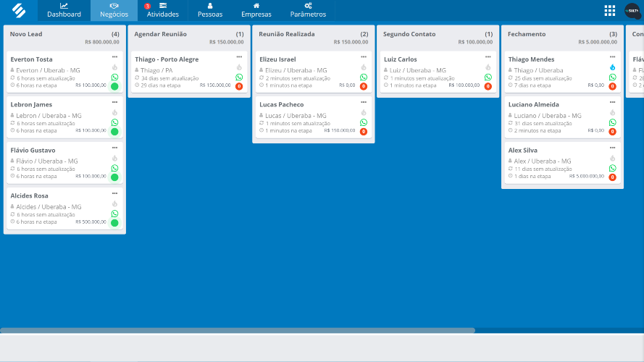Toggle the flame icon on Everton Tosta card
Screen dimensions: 644x362
[x=114, y=67]
